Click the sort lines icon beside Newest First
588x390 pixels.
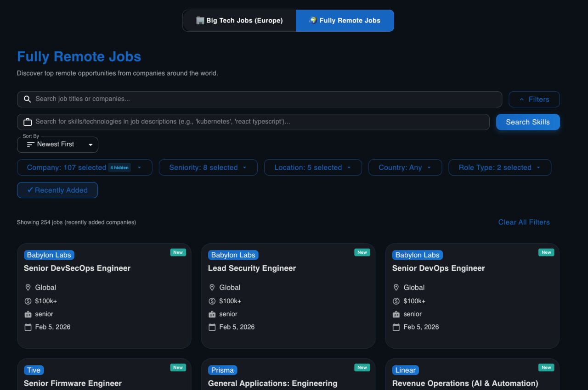tap(31, 145)
